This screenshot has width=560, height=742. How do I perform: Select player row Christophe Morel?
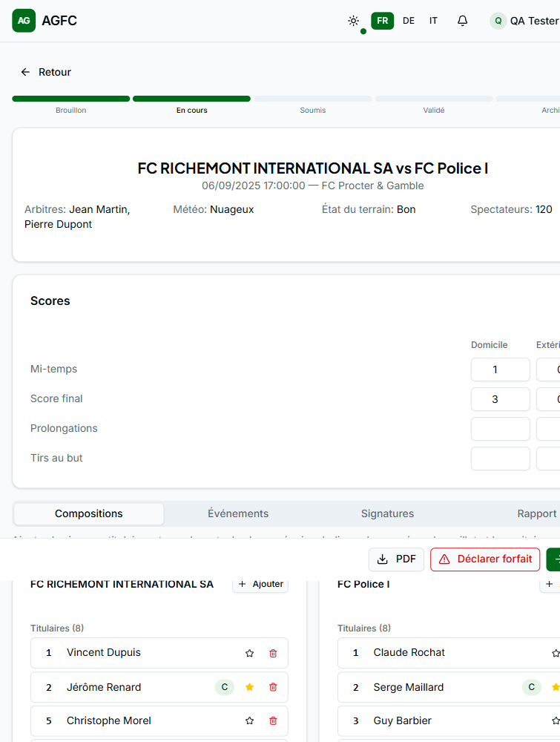click(x=159, y=720)
